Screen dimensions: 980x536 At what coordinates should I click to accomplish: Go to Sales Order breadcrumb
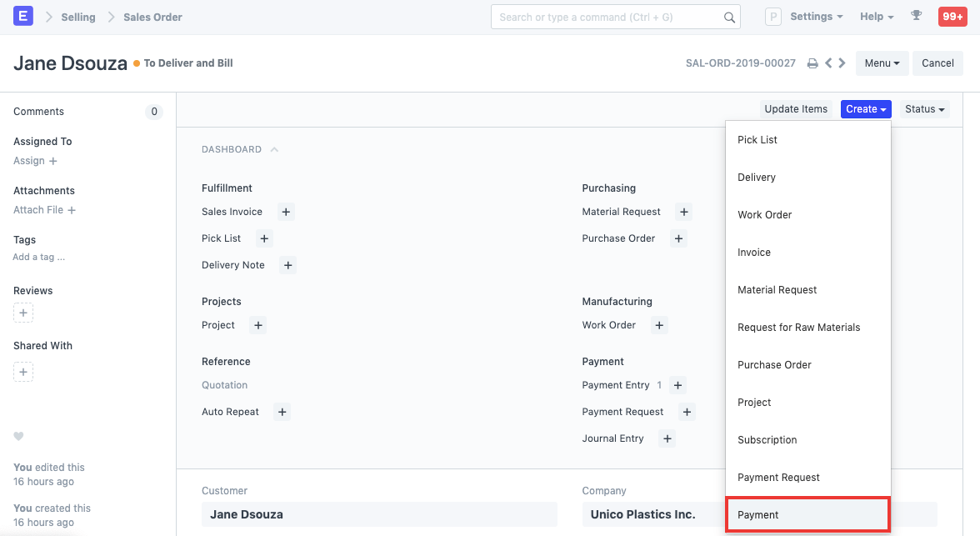(152, 18)
